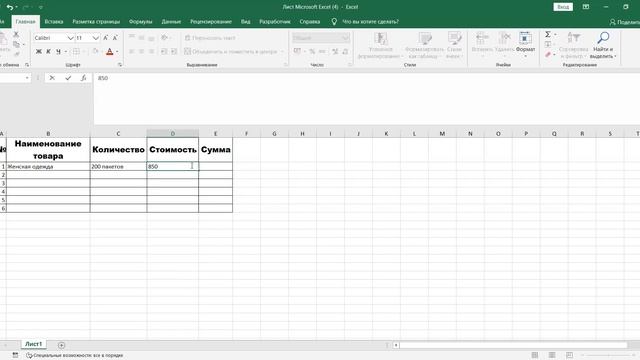
Task: Open the Customize Quick Access Toolbar arrow
Action: [x=41, y=7]
